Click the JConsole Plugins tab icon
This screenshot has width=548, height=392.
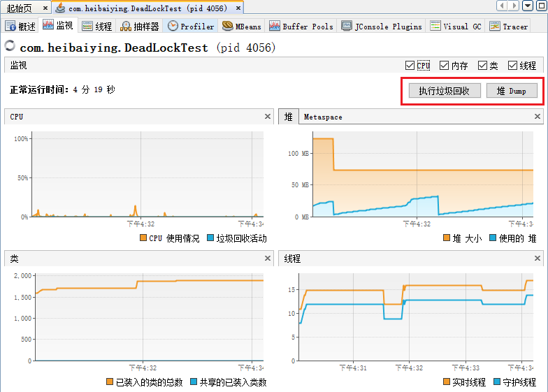click(x=347, y=26)
